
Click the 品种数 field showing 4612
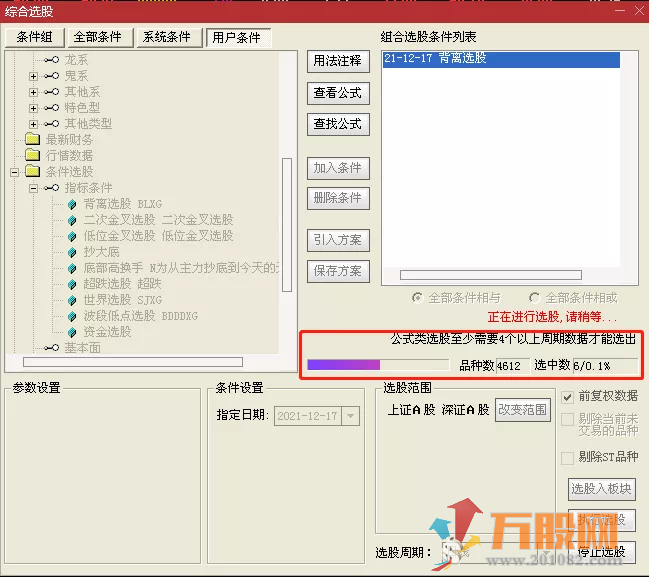click(512, 366)
